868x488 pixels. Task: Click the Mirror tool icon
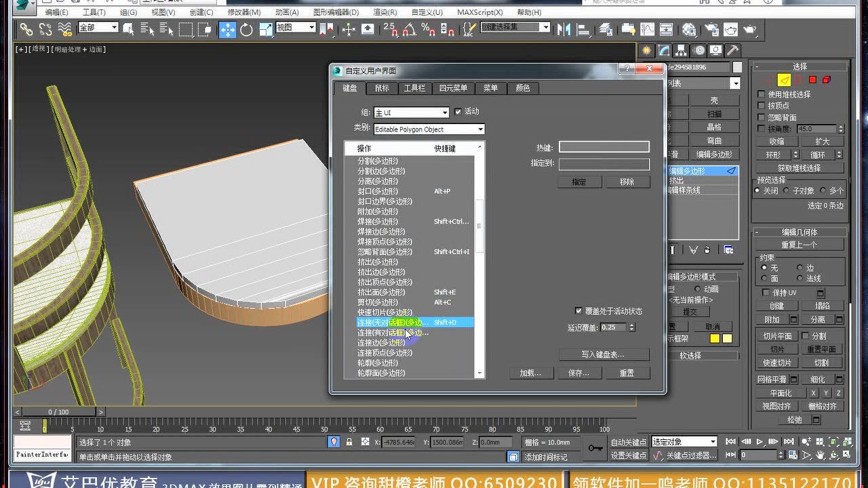click(564, 29)
